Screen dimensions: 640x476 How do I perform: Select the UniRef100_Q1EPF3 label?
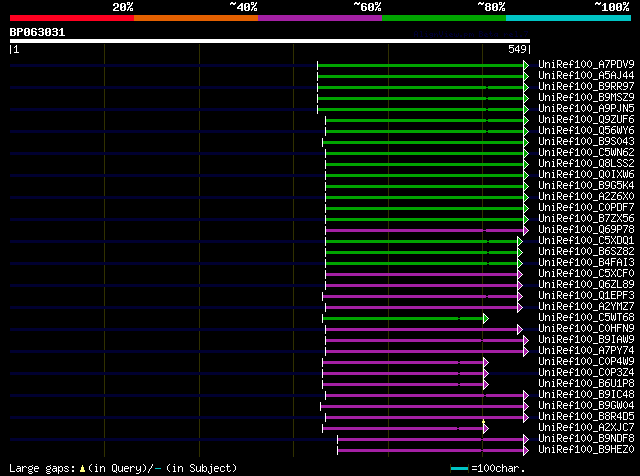586,296
